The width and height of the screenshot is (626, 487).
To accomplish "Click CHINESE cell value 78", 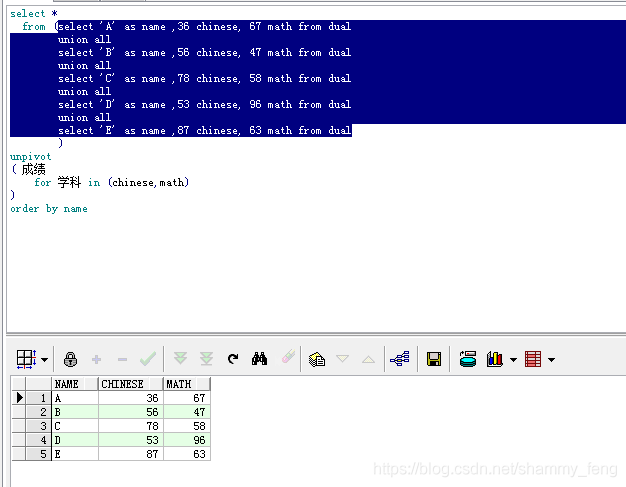I will click(131, 426).
